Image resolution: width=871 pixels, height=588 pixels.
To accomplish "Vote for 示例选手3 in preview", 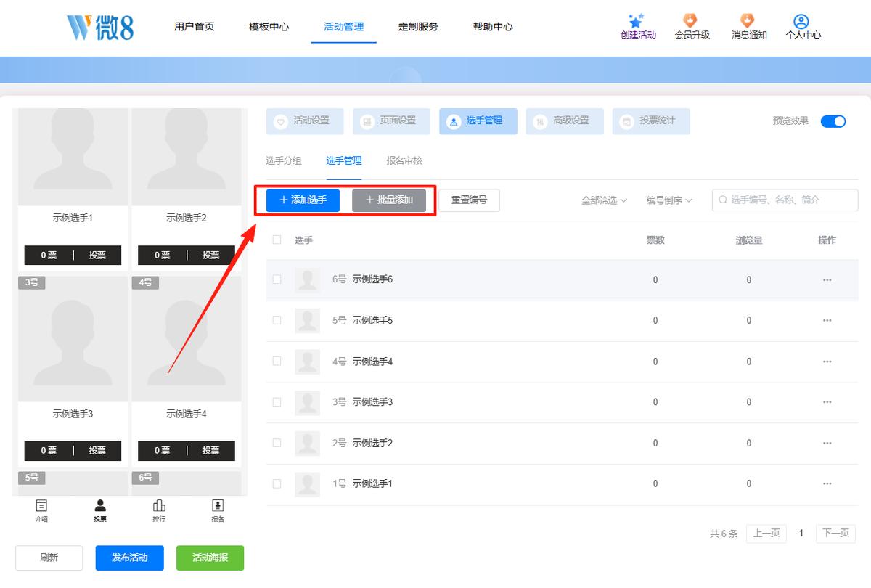I will click(x=97, y=450).
